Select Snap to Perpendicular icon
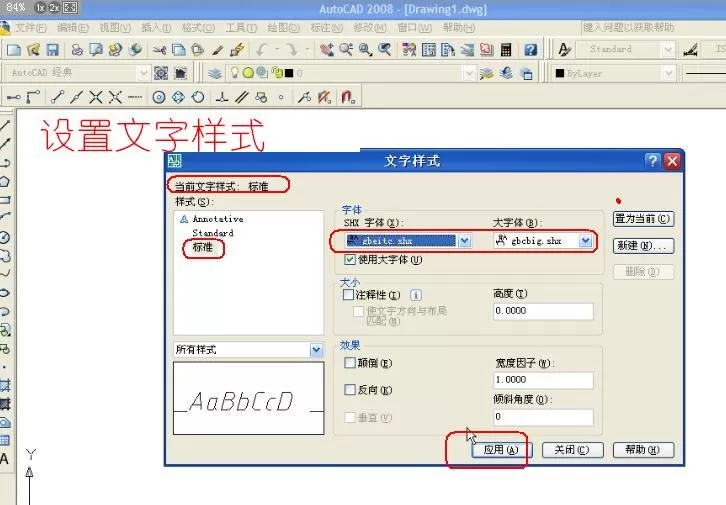726x505 pixels. point(222,97)
